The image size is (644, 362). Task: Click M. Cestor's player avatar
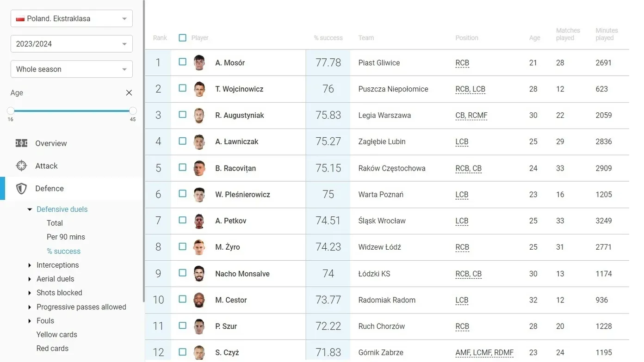(199, 300)
